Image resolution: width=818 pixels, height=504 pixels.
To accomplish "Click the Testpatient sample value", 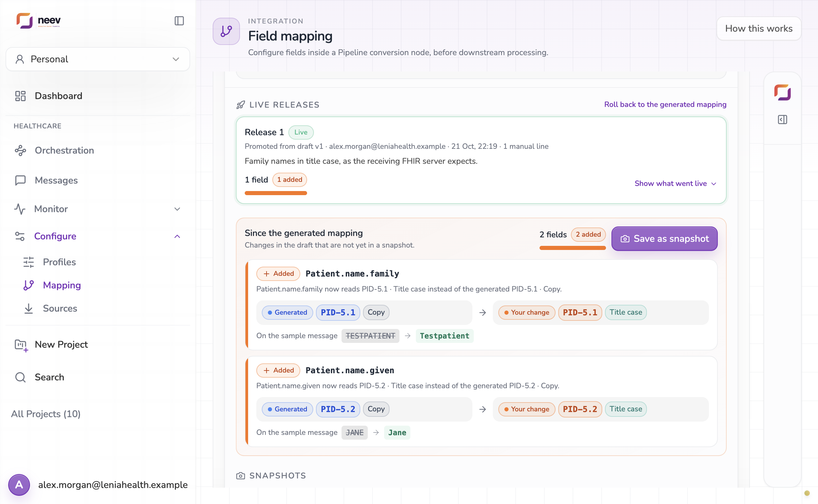I will [x=444, y=336].
